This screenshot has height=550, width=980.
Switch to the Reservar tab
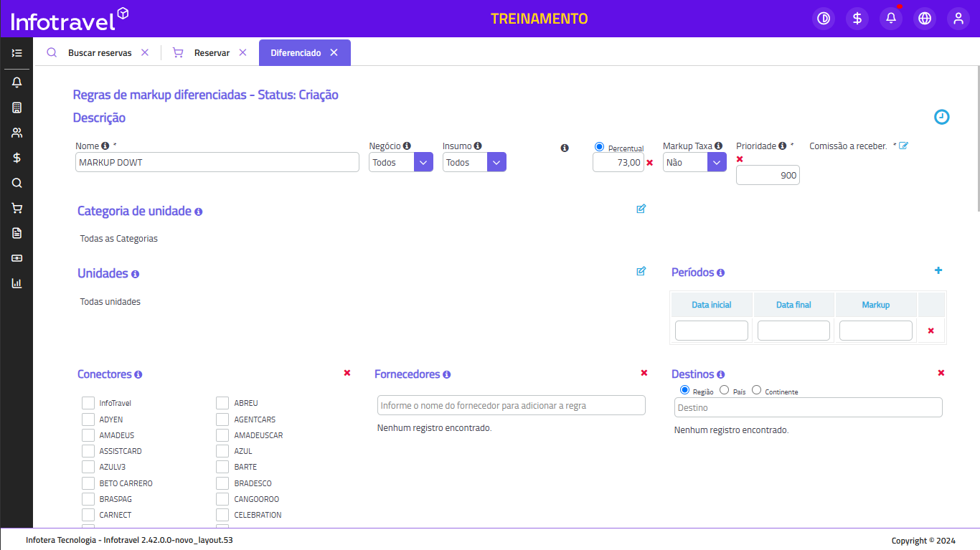point(212,53)
